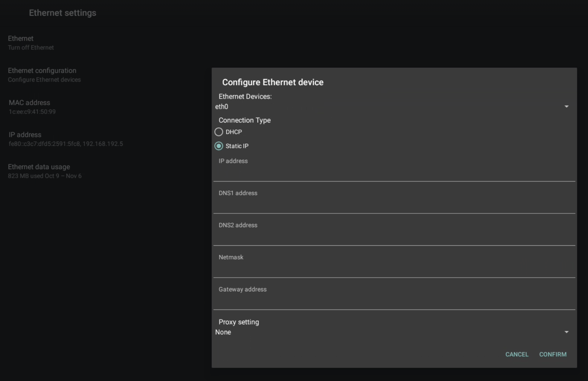
Task: Open the Ethernet configuration menu item
Action: point(44,75)
